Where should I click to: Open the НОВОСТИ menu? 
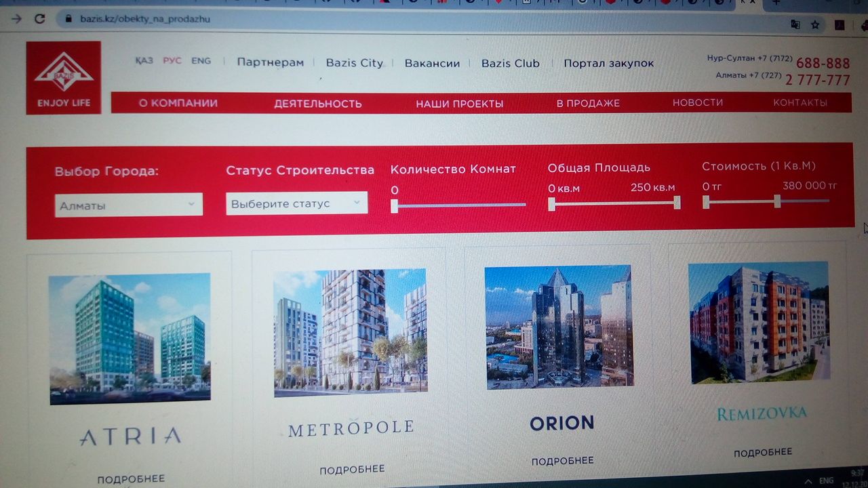698,102
